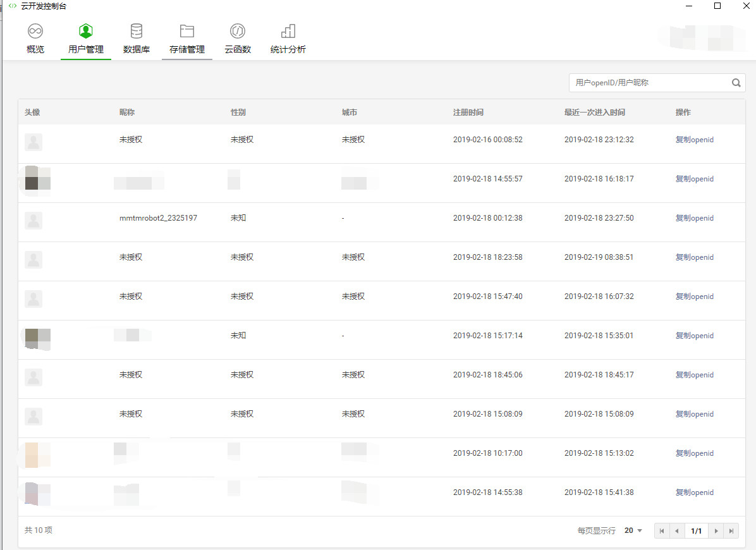Copy openid for row registered 2019-02-18 15:08:09
The width and height of the screenshot is (756, 550).
tap(694, 414)
